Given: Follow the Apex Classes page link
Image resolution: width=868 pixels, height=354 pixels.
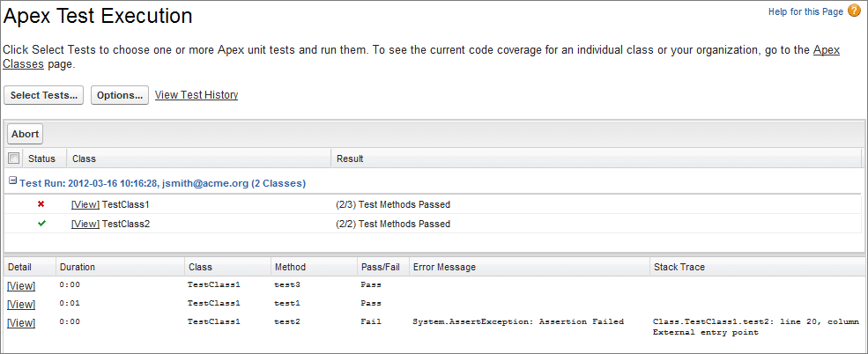Looking at the screenshot, I should pyautogui.click(x=826, y=50).
